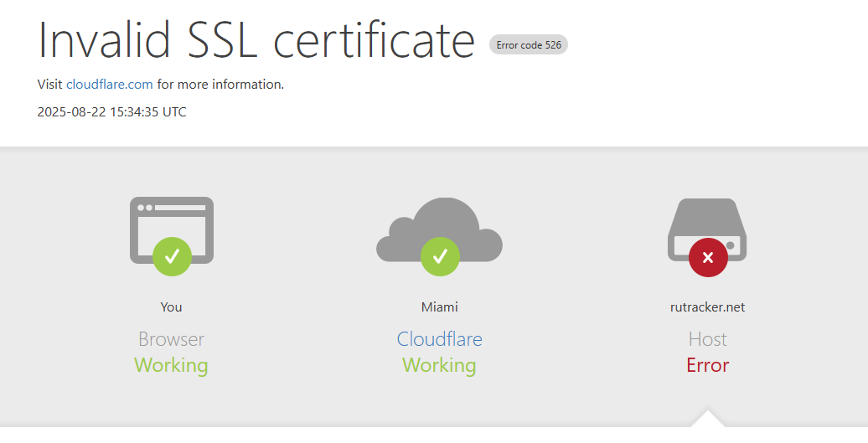The width and height of the screenshot is (868, 443).
Task: Click the Cloudflare link under Miami
Action: click(x=439, y=338)
